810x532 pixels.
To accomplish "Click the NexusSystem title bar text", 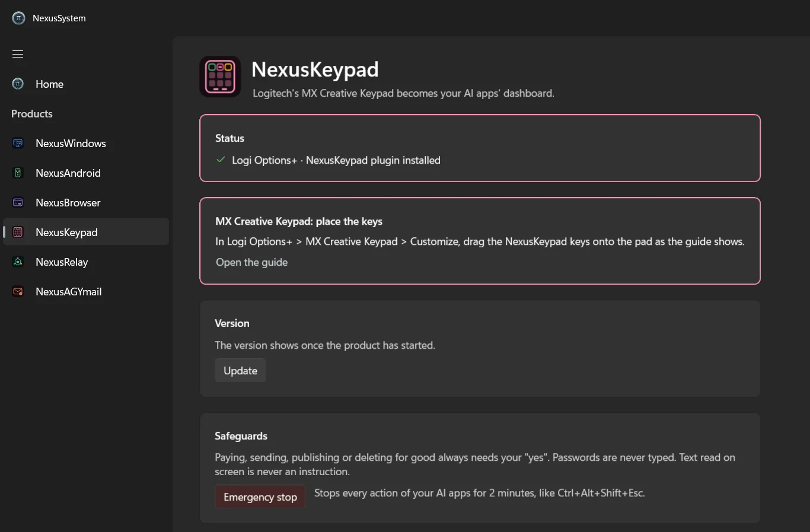I will point(59,18).
